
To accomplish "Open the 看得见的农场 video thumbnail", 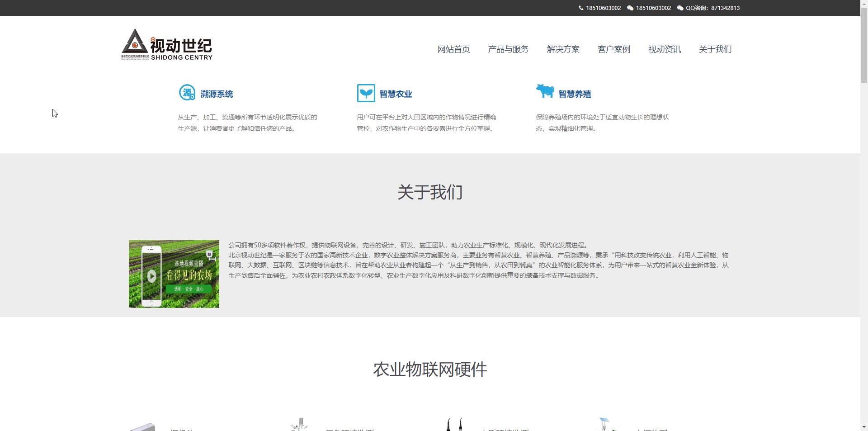I will (174, 274).
